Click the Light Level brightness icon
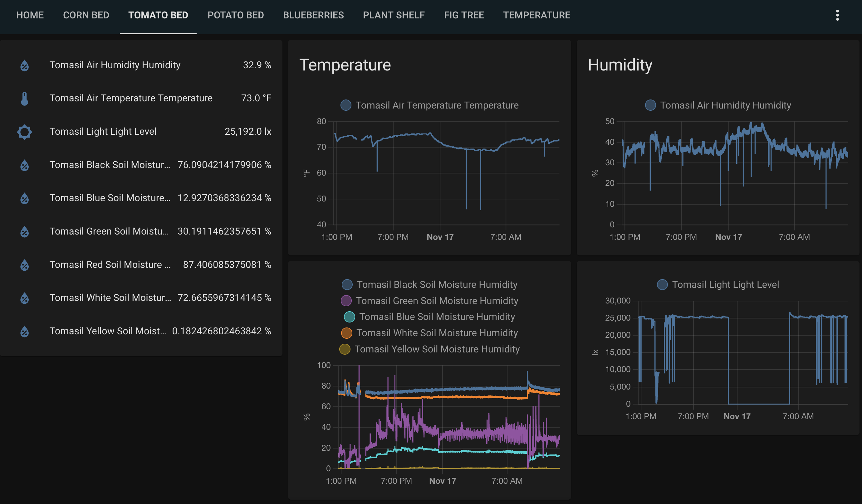 coord(24,132)
